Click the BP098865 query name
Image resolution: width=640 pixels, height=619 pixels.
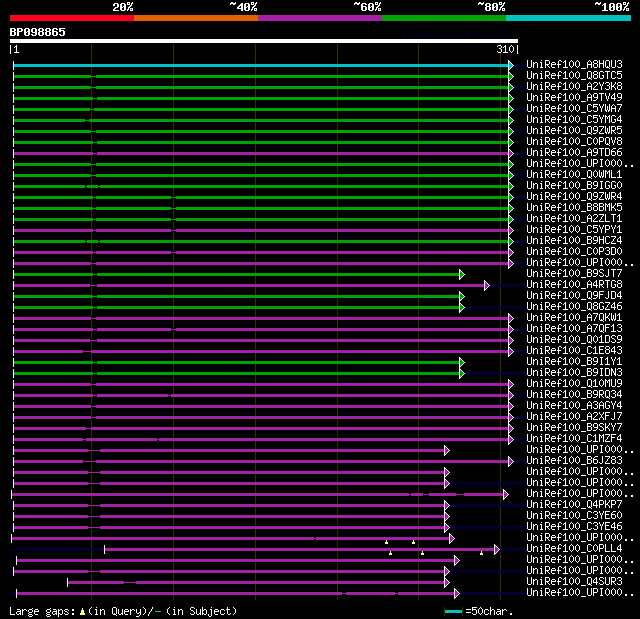click(x=38, y=32)
